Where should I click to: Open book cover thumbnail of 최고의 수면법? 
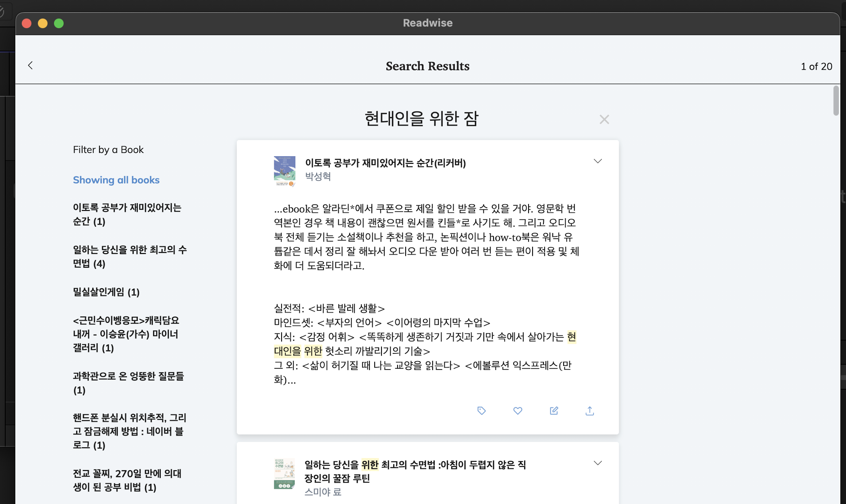[x=284, y=474]
